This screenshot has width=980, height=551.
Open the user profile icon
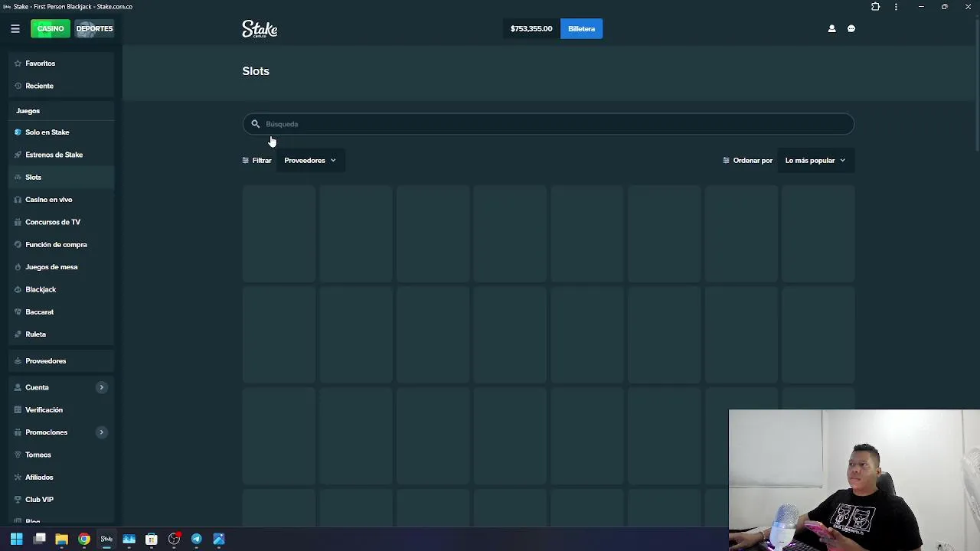(x=831, y=29)
